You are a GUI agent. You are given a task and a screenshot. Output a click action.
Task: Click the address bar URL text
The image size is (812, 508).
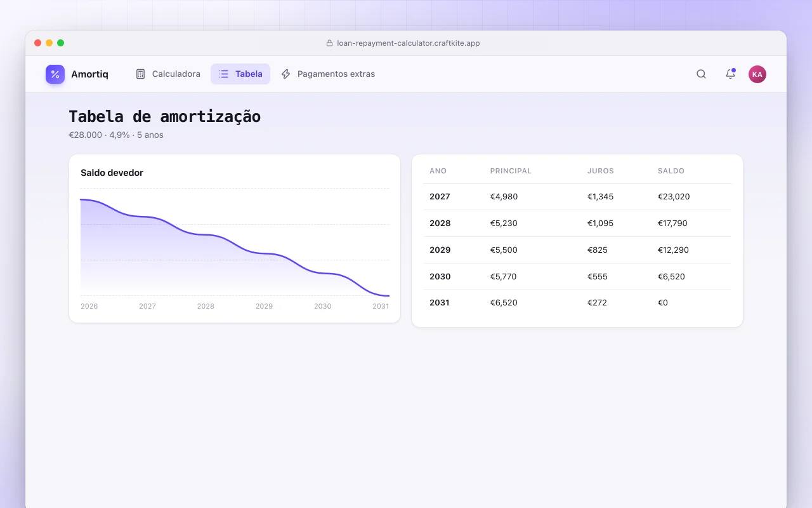(x=409, y=43)
